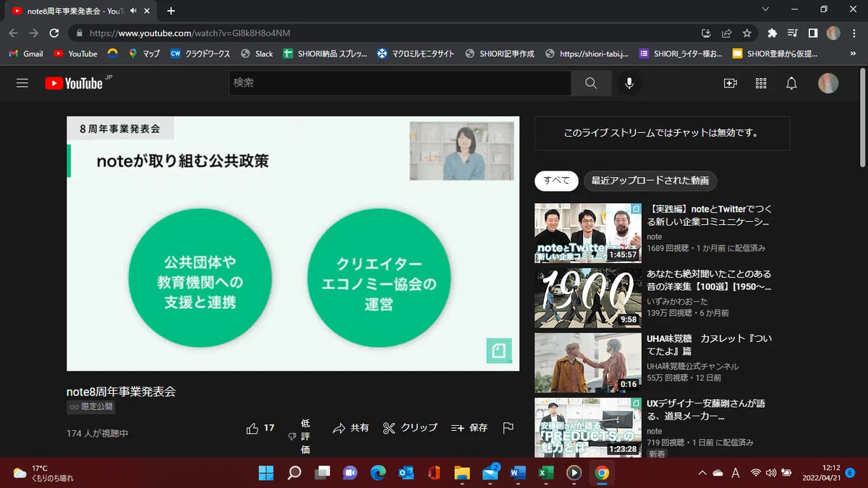This screenshot has height=488, width=868.
Task: Open a new Chrome tab
Action: [171, 11]
